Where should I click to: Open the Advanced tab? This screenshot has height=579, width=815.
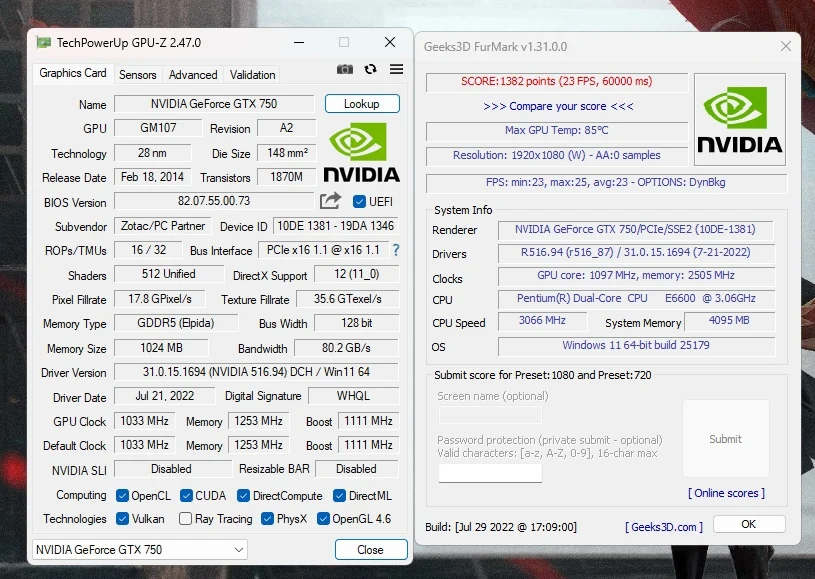[193, 75]
